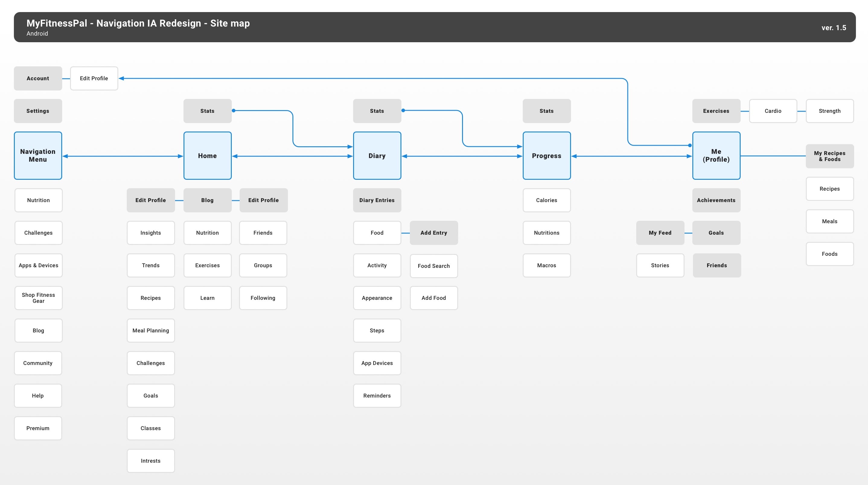Select the Stats box above Progress
Viewport: 868px width, 485px height.
coord(547,111)
